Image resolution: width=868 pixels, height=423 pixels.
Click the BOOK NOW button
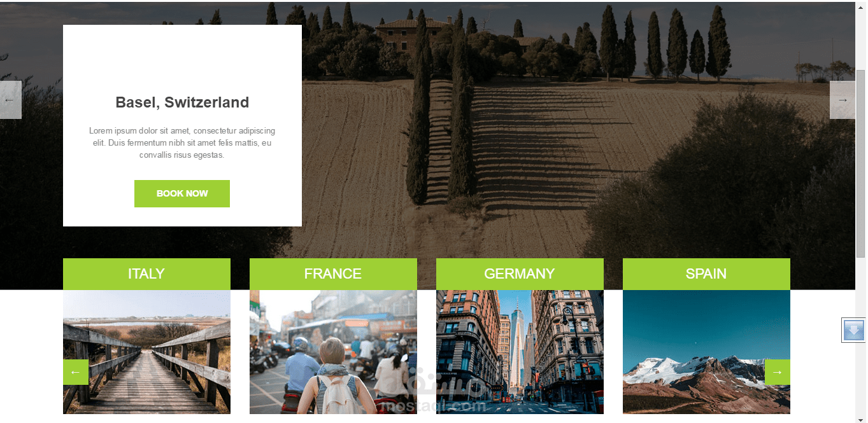click(182, 193)
